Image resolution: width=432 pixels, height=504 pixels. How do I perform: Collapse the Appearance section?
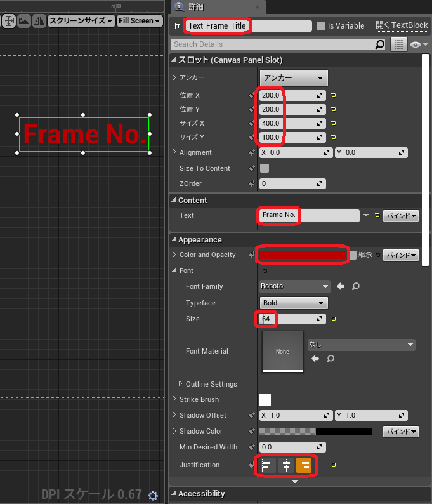[174, 239]
